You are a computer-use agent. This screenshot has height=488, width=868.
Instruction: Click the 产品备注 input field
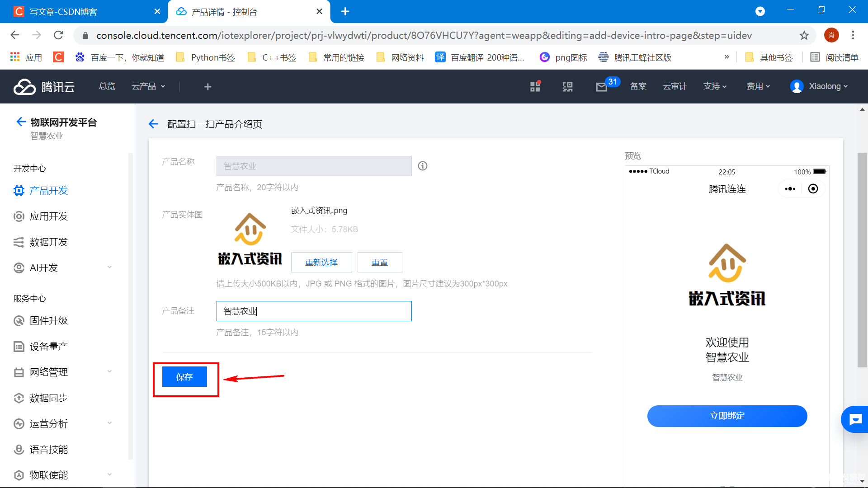(314, 310)
